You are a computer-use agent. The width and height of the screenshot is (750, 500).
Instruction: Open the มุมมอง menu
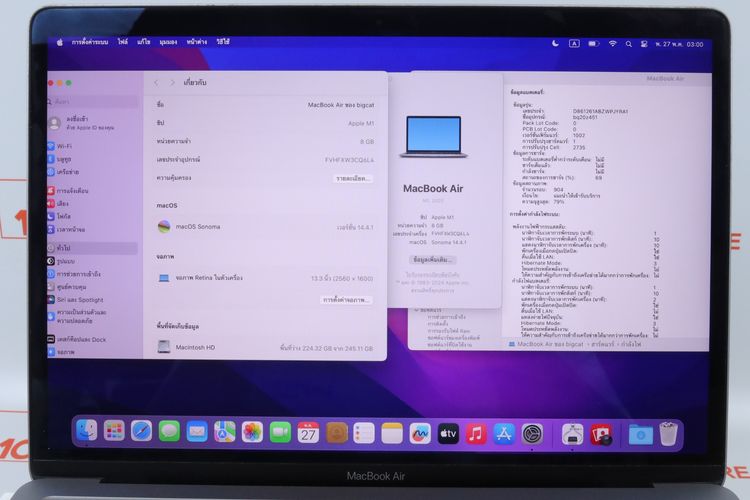tap(168, 42)
